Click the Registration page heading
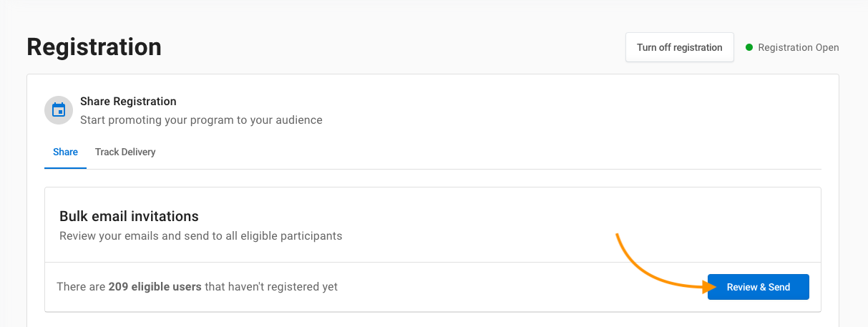The height and width of the screenshot is (327, 868). [94, 47]
